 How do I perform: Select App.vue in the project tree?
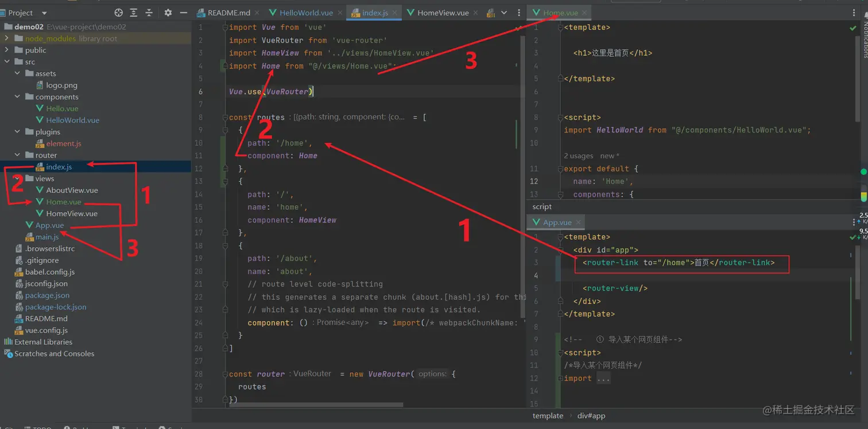pos(49,225)
